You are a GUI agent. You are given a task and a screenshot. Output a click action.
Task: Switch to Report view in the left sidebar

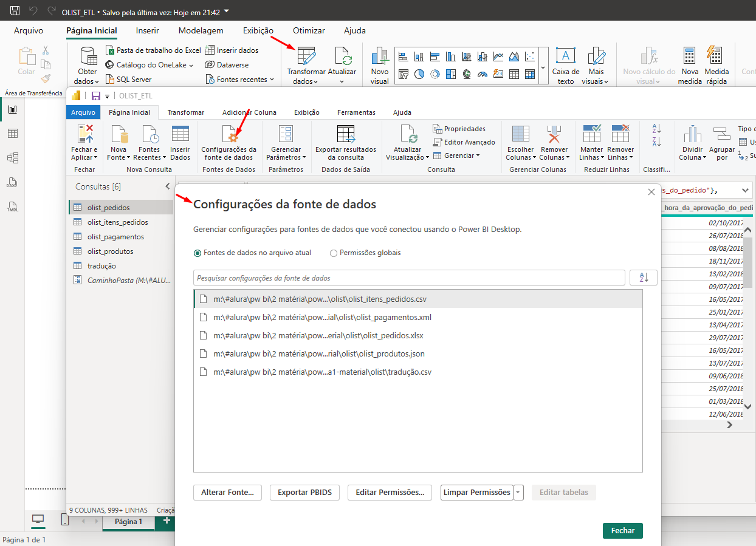point(12,109)
